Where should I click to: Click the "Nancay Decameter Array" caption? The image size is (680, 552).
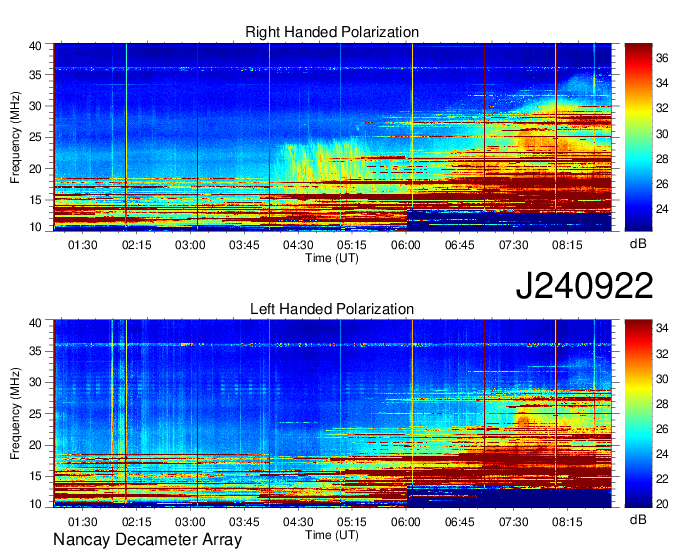[x=147, y=540]
